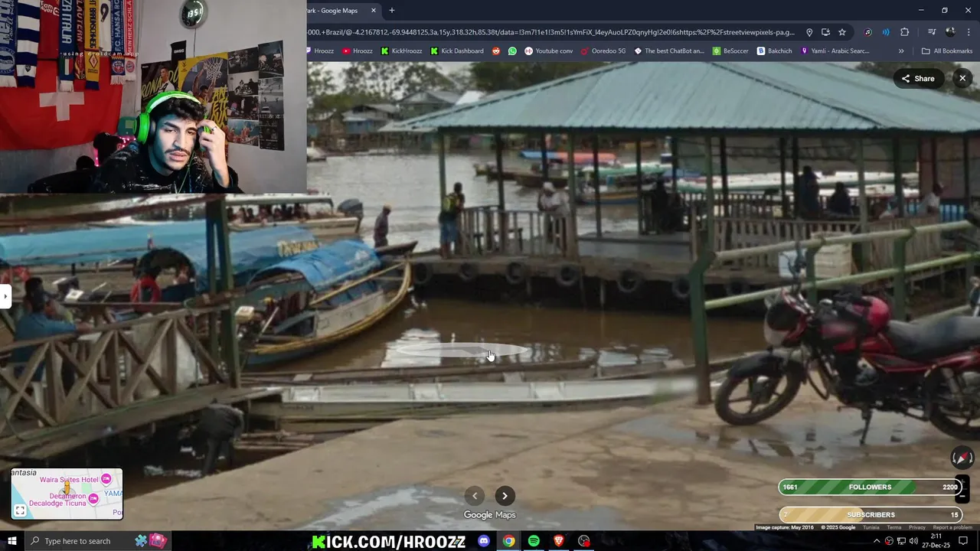Open the Kick Dashboard bookmark

coord(457,51)
